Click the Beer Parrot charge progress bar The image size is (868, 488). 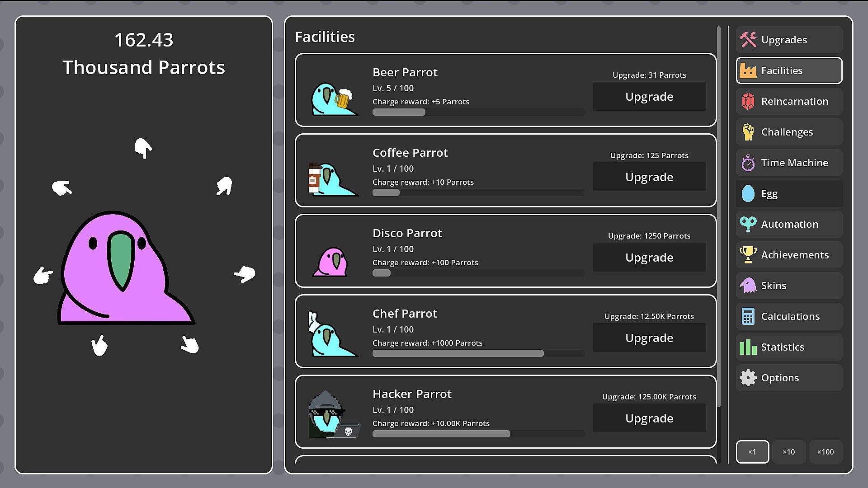coord(478,112)
